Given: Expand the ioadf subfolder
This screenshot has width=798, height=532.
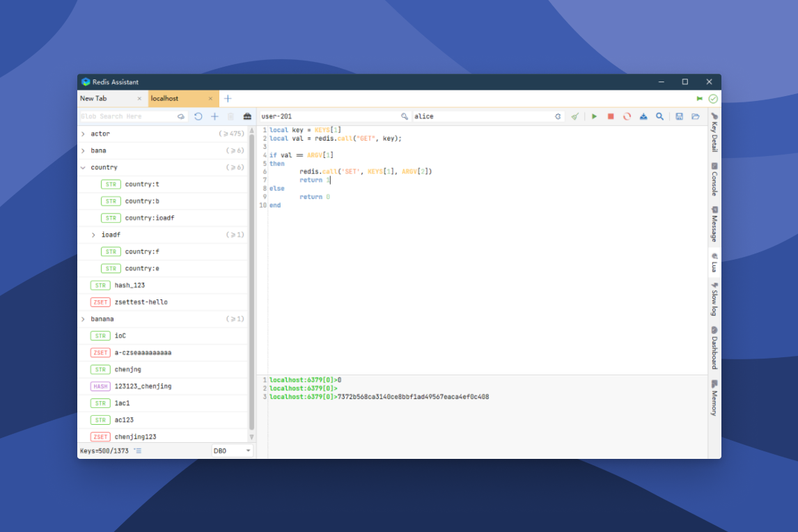Looking at the screenshot, I should (93, 235).
